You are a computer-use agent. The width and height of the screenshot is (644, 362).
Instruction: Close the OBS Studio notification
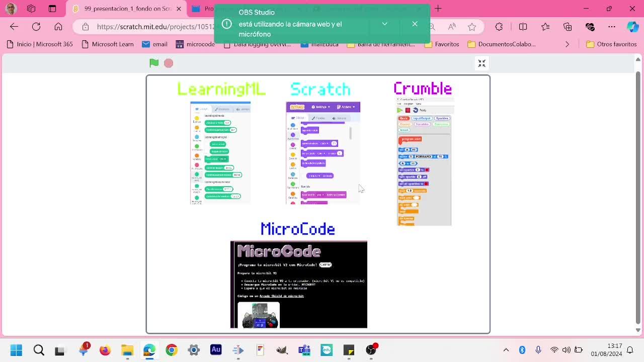tap(415, 24)
